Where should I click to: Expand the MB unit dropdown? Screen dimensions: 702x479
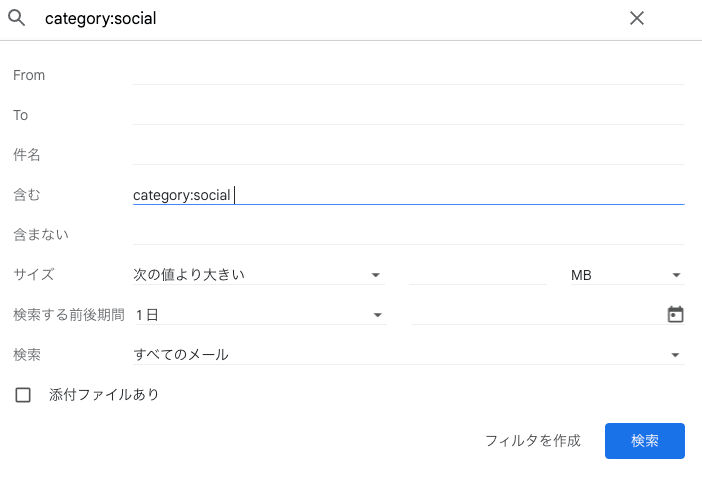coord(627,274)
